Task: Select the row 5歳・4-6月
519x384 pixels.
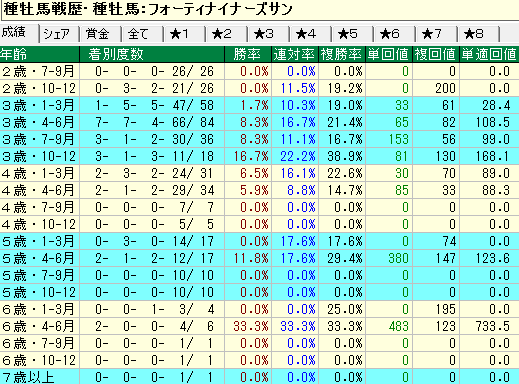Action: [259, 258]
